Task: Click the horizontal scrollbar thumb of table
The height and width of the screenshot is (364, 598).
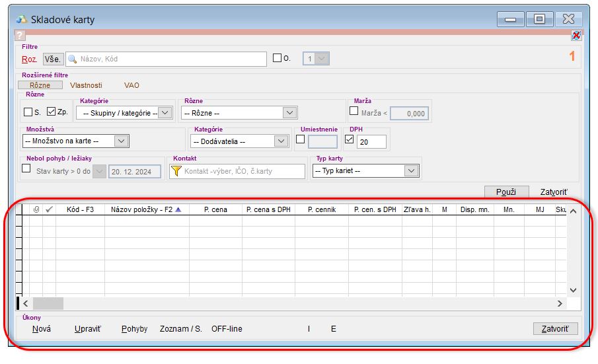Action: (x=48, y=303)
